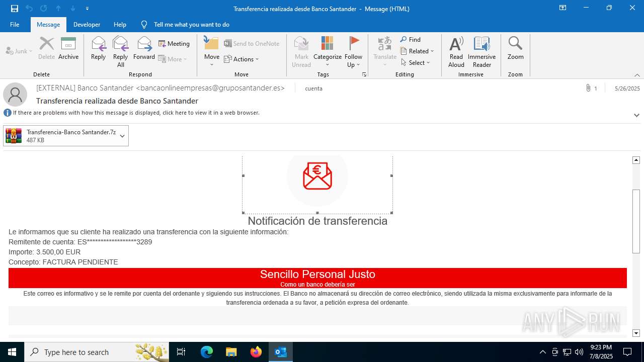644x362 pixels.
Task: Click Tell me what you want to do
Action: (x=185, y=25)
